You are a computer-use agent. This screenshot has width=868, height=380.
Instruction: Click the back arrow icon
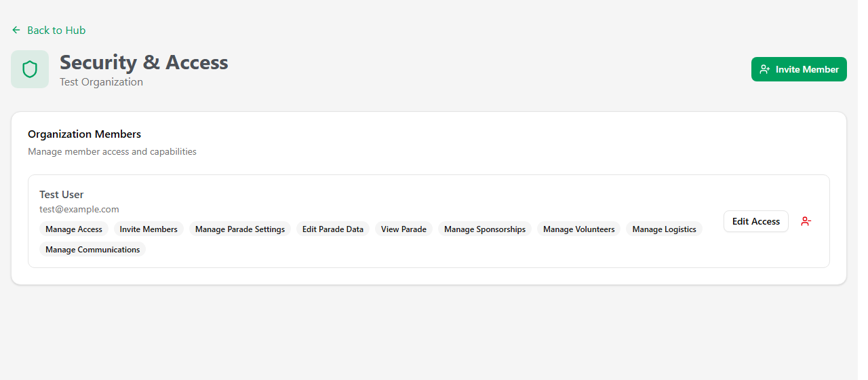point(16,30)
